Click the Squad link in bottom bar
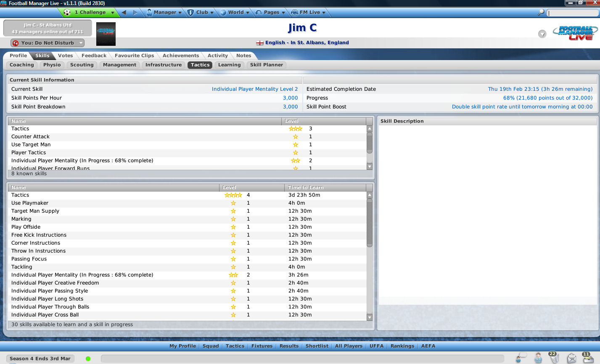Screen dimensions: 600x364 (x=211, y=346)
